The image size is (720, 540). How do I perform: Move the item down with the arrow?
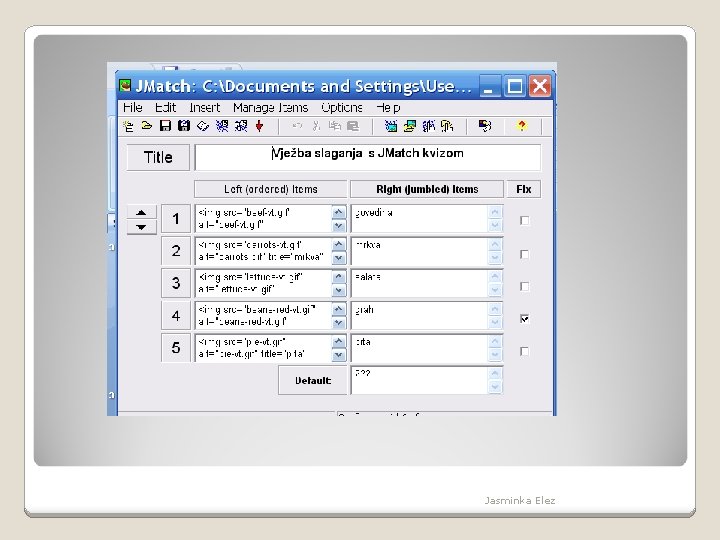point(141,227)
